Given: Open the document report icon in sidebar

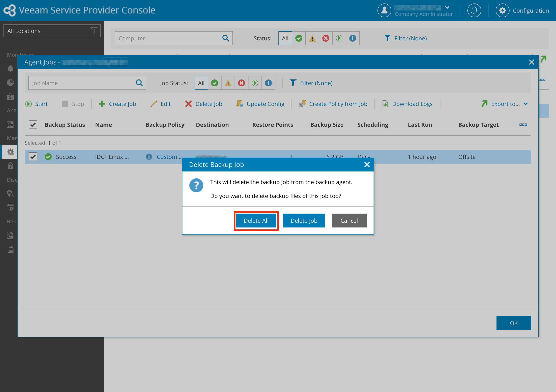Looking at the screenshot, I should [10, 249].
